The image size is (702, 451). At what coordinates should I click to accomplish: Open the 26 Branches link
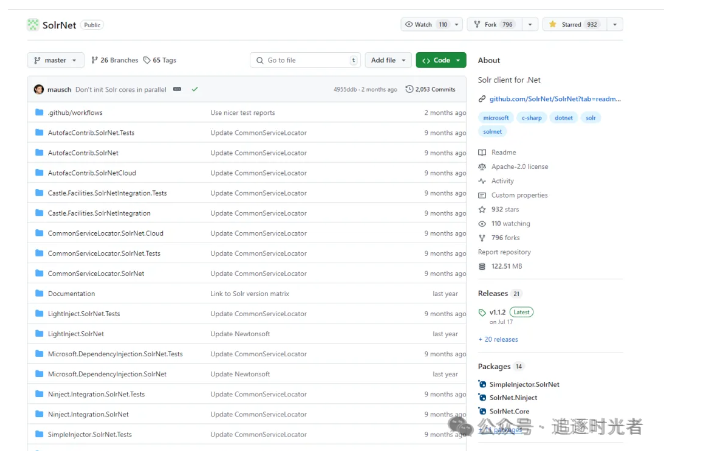(x=115, y=60)
